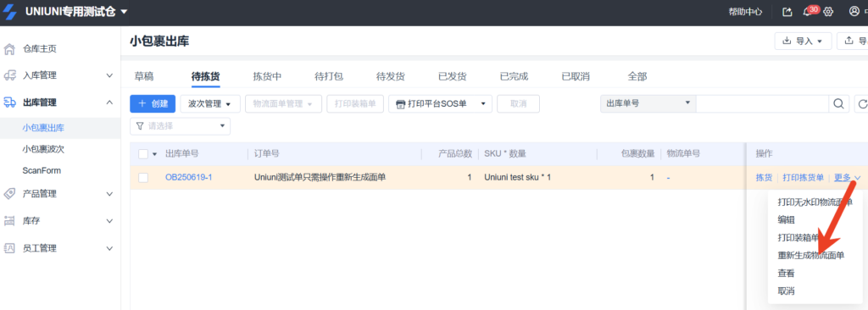Click the toolbar 取消 button
This screenshot has width=868, height=310.
[x=518, y=103]
